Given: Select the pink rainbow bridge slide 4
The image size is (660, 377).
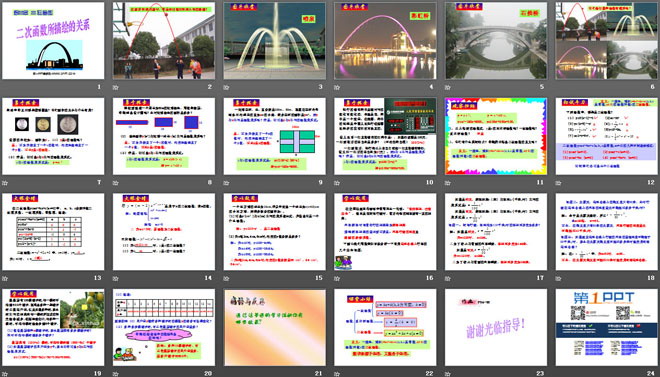Looking at the screenshot, I should 385,41.
